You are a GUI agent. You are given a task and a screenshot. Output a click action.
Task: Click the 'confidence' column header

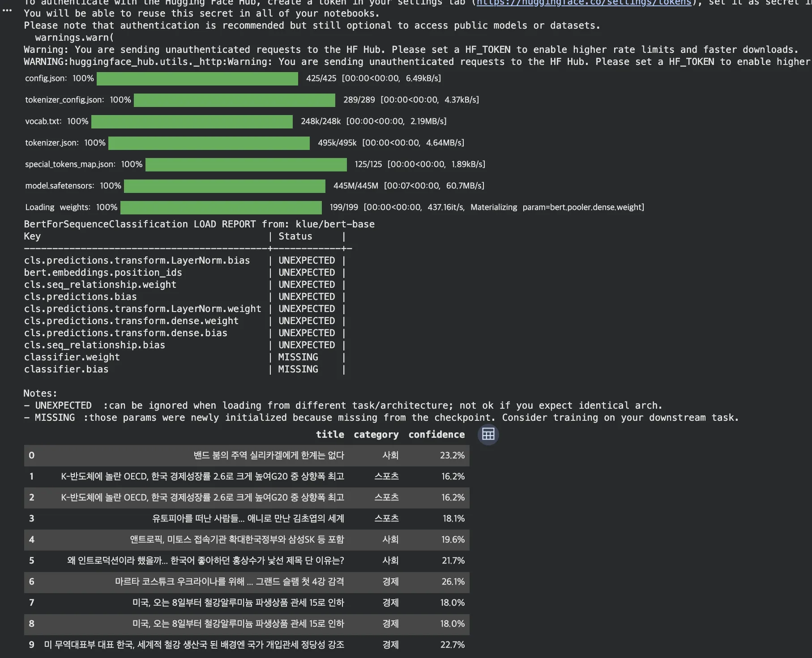point(436,434)
